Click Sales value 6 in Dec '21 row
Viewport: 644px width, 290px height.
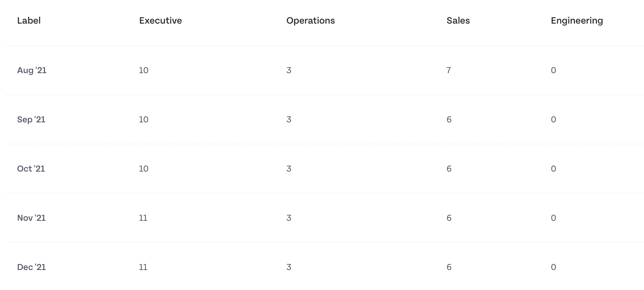(x=449, y=267)
